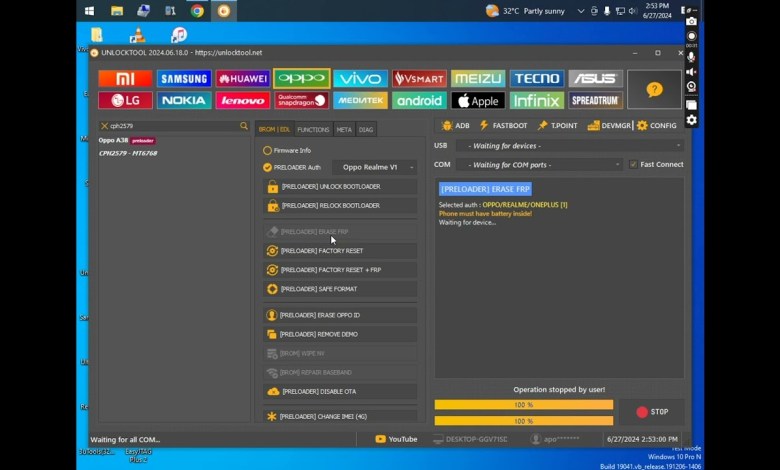This screenshot has height=470, width=780.
Task: Select the Firmware Info radio option
Action: (x=267, y=150)
